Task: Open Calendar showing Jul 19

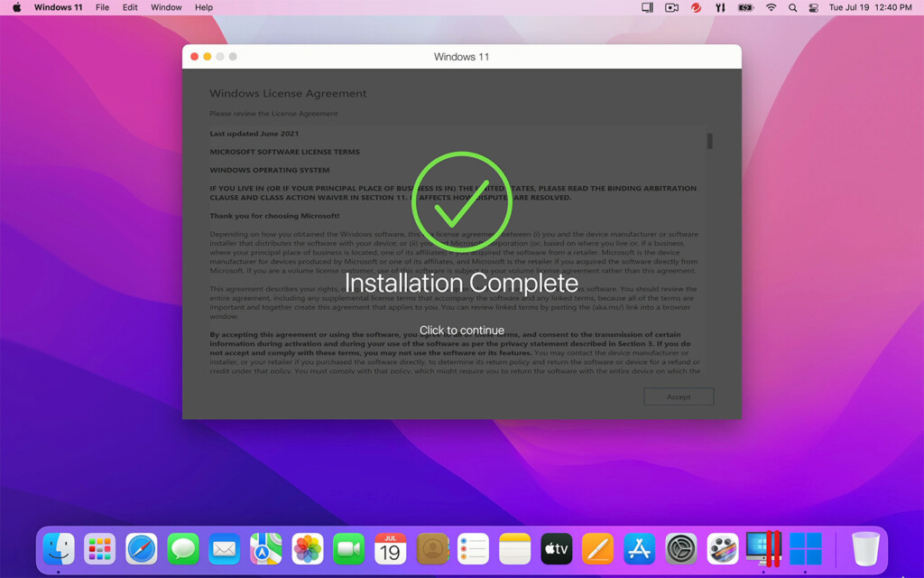Action: [390, 548]
